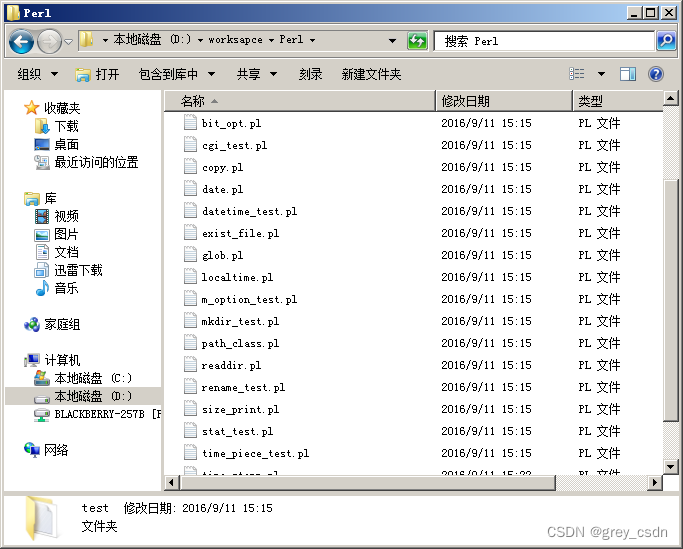Select file rename_test.pl
683x549 pixels.
tap(243, 387)
